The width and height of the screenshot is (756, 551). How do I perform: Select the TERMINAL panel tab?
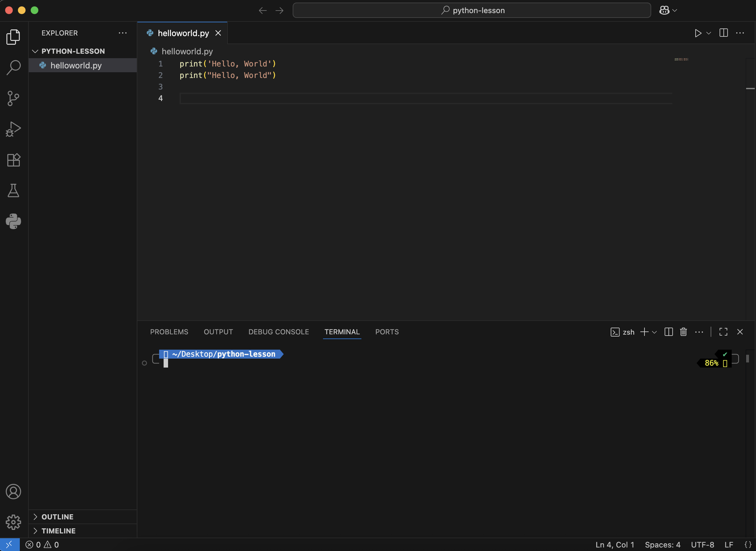pos(342,332)
